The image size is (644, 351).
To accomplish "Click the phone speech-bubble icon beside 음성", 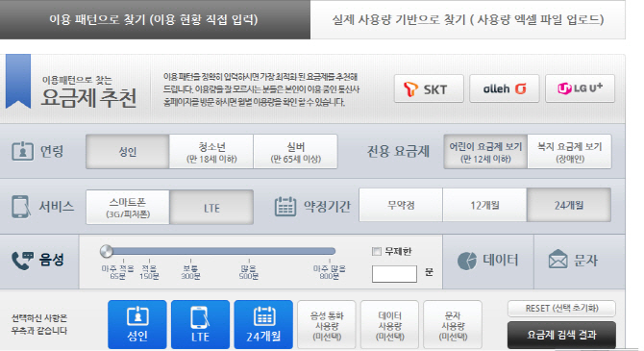I will tap(22, 261).
